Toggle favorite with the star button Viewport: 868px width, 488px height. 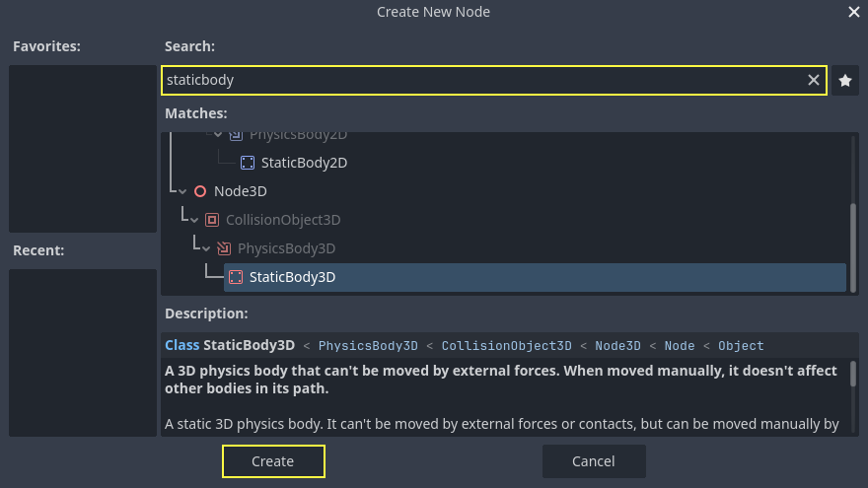click(845, 81)
